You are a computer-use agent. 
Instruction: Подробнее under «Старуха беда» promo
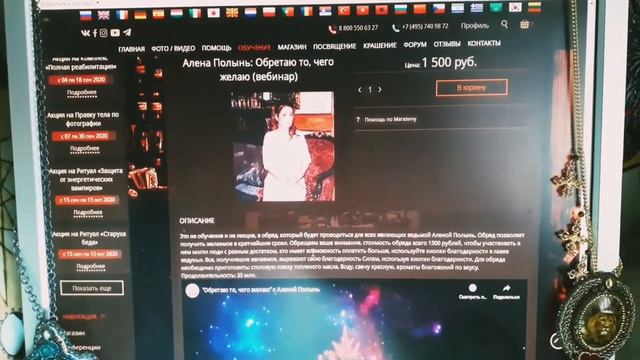tap(91, 267)
